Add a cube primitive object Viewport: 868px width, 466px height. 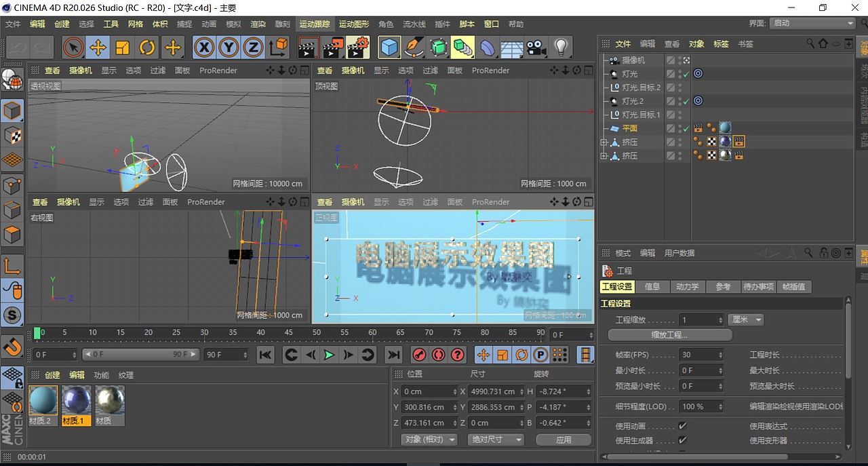pyautogui.click(x=389, y=47)
